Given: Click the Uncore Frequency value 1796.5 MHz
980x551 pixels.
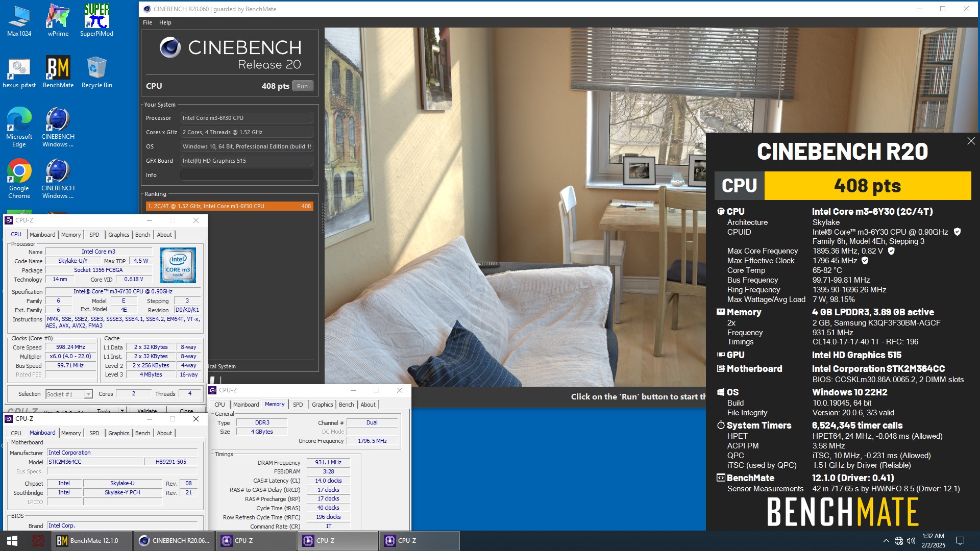Looking at the screenshot, I should 372,441.
